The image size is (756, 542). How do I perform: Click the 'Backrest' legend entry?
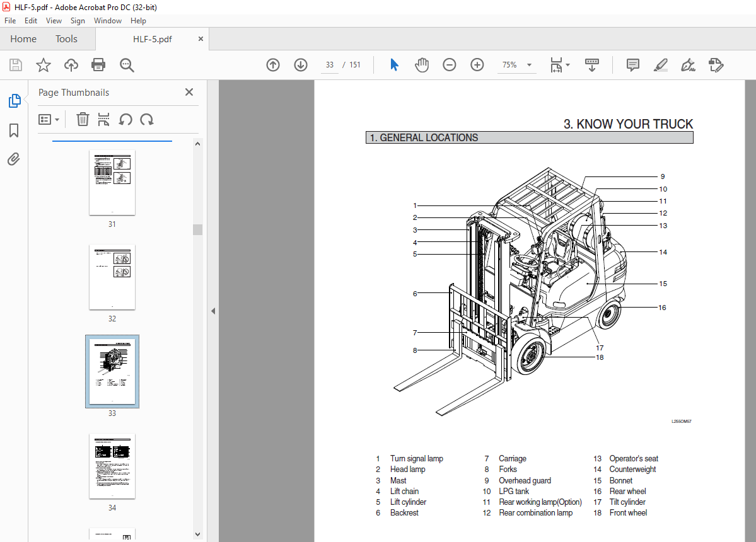pyautogui.click(x=404, y=512)
